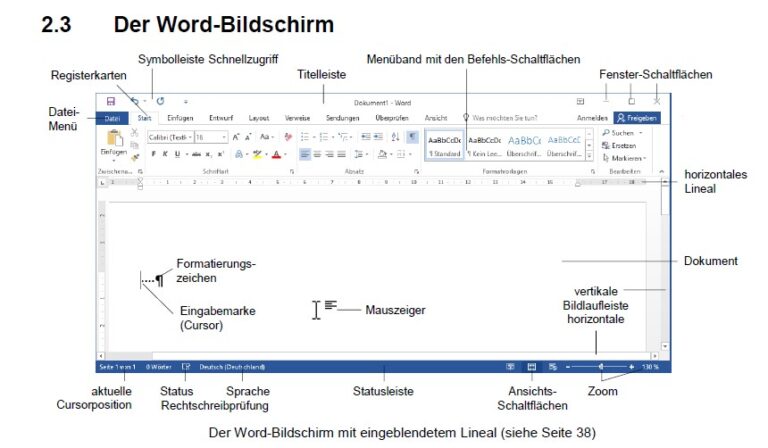Click the 'Was möchten Sie tun?' search field
The width and height of the screenshot is (768, 448).
pos(504,118)
